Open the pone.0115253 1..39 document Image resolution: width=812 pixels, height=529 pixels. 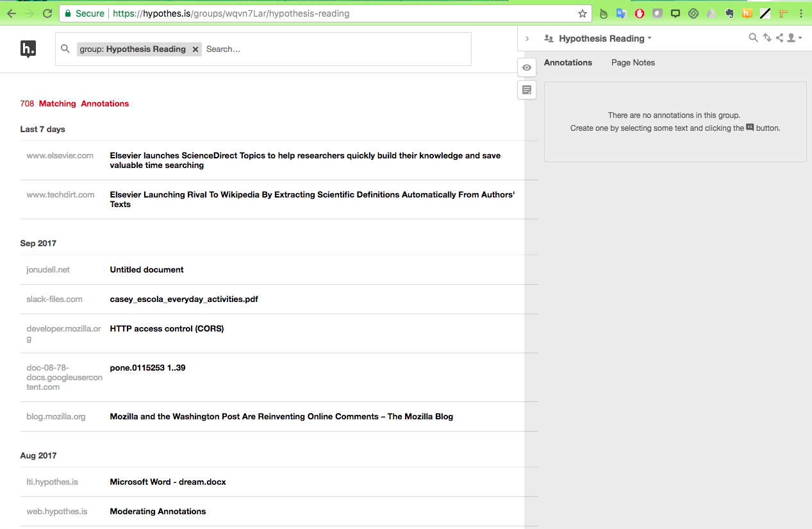pos(147,368)
